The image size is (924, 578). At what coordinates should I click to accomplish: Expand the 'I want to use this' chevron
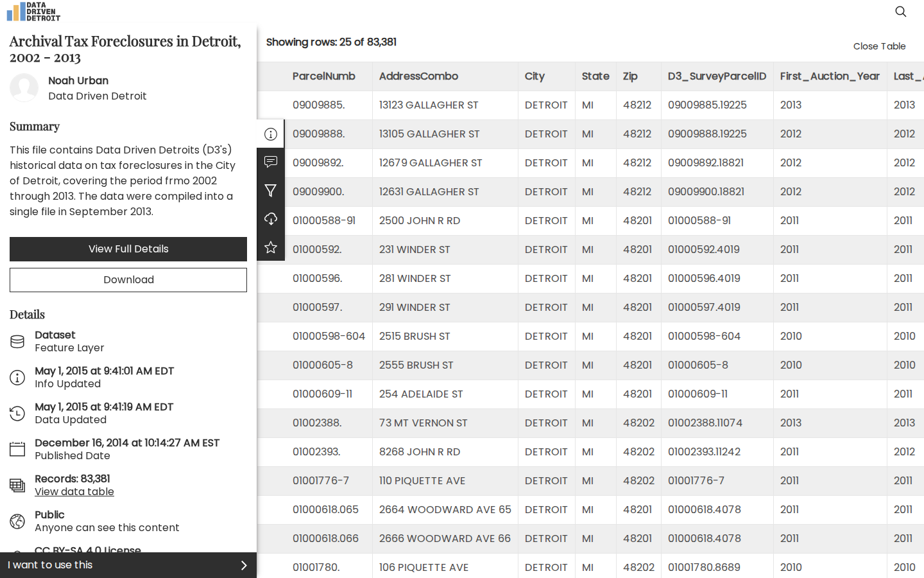(x=244, y=565)
